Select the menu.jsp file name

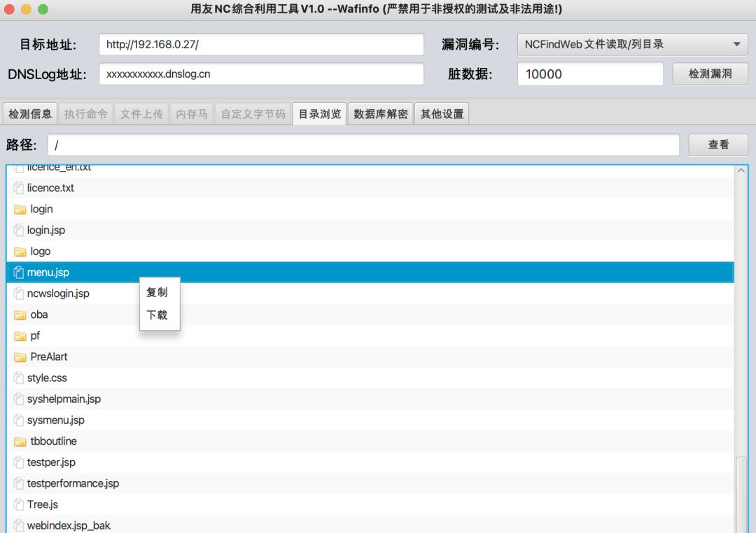pyautogui.click(x=48, y=272)
